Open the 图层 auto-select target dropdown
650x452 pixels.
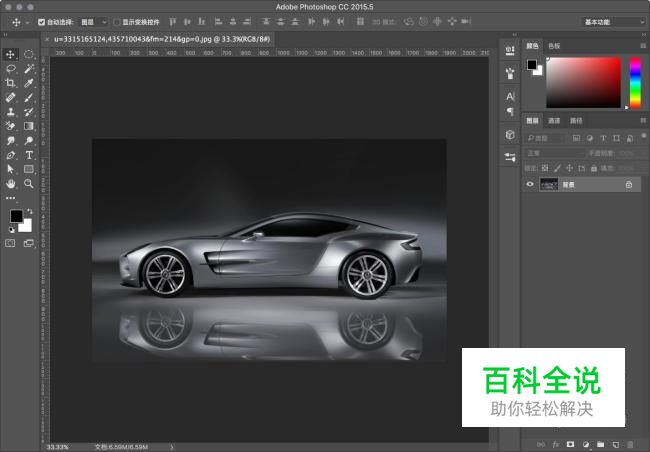[93, 21]
